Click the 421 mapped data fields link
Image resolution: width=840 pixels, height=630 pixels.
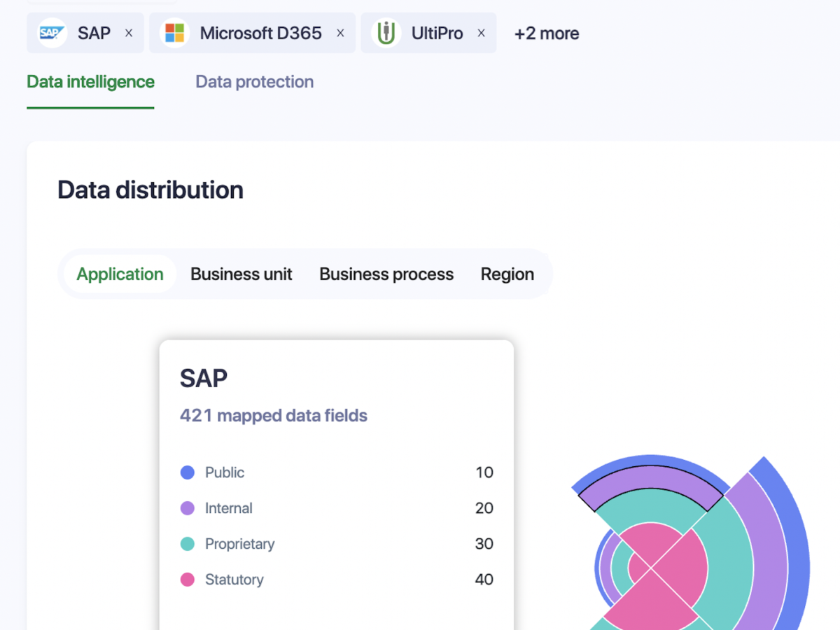pyautogui.click(x=273, y=416)
